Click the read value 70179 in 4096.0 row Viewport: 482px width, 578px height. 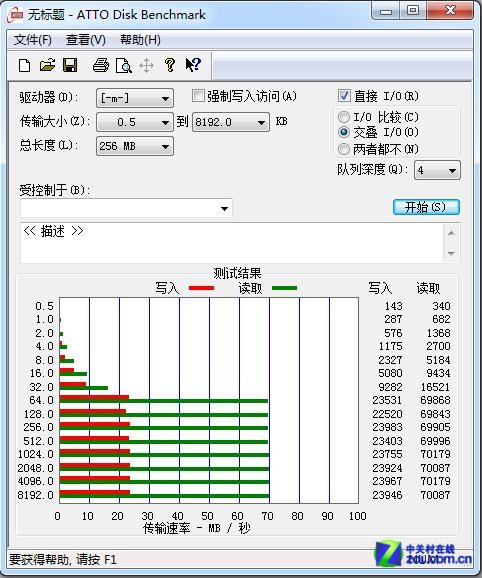(435, 481)
